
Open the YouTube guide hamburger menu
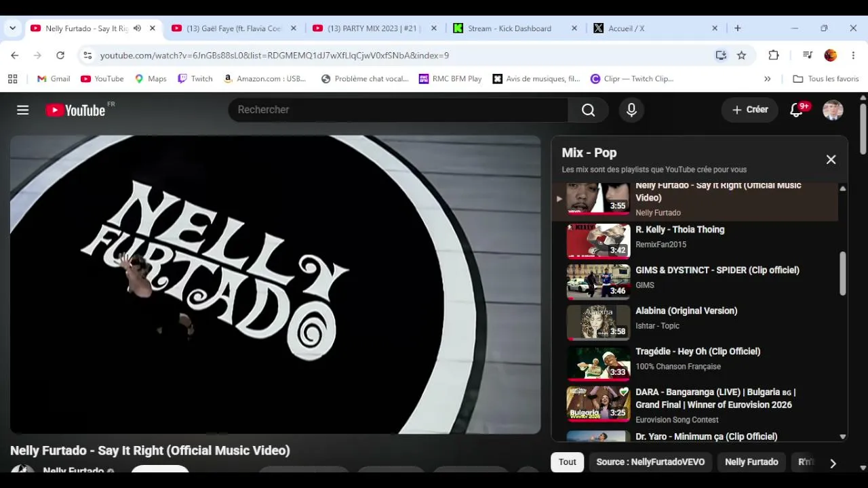23,110
